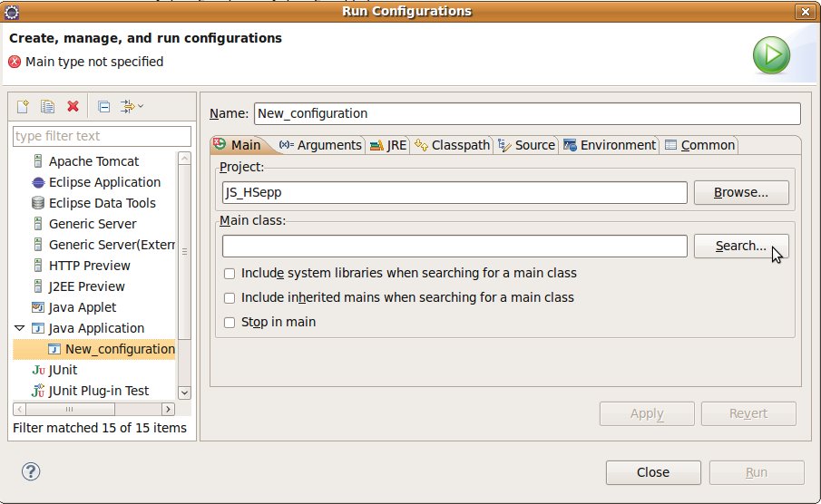Open the Classpath tab
Viewport: 821px width, 504px height.
(x=452, y=145)
